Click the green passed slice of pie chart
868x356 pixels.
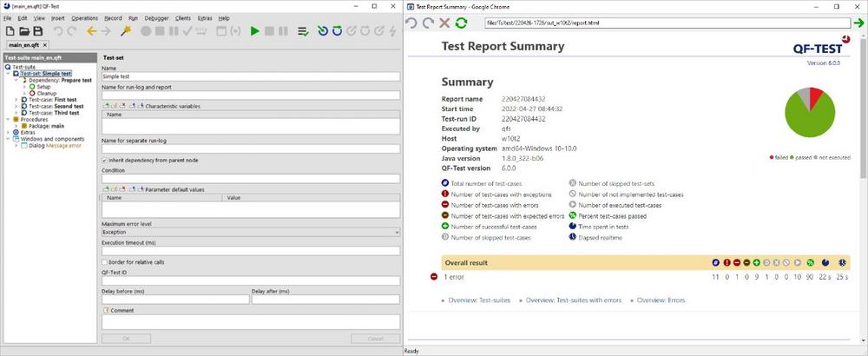point(809,121)
